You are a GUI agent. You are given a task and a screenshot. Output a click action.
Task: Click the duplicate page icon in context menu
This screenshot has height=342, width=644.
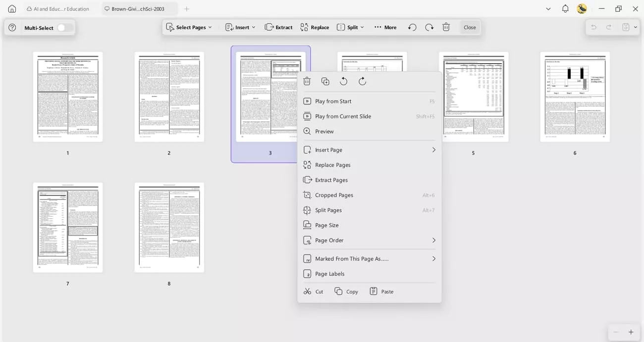[325, 81]
